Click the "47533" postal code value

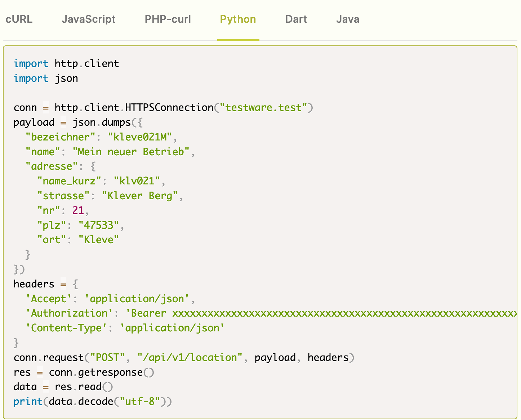pos(99,225)
